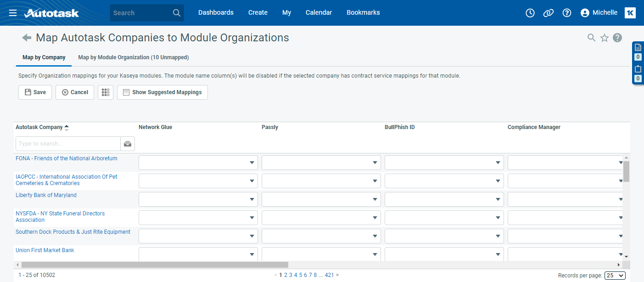
Task: Open the My menu
Action: tap(287, 13)
